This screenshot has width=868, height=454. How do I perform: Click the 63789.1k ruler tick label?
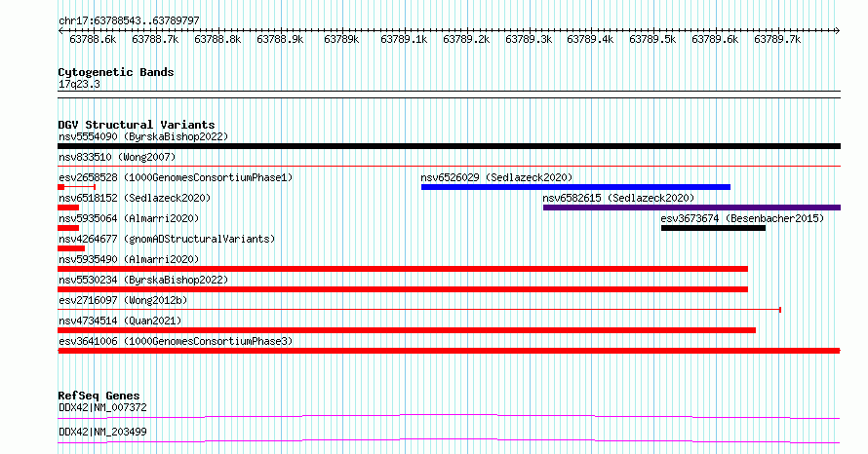[x=404, y=40]
